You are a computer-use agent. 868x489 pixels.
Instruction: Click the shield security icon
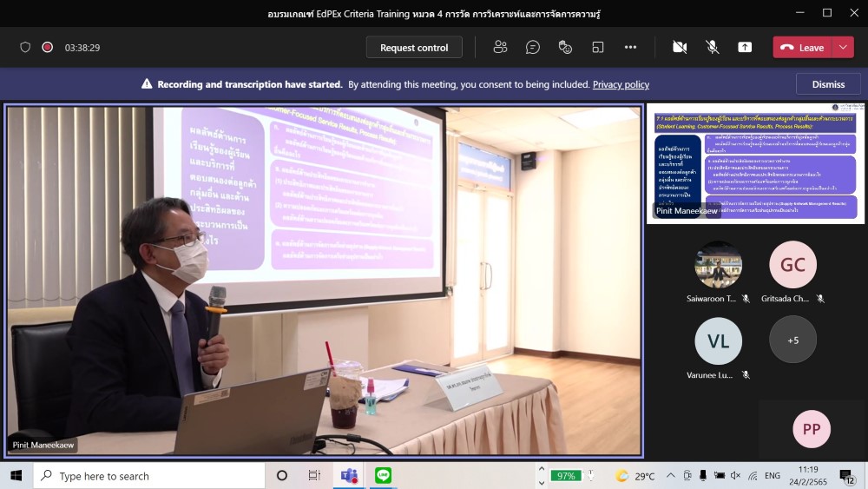[25, 47]
